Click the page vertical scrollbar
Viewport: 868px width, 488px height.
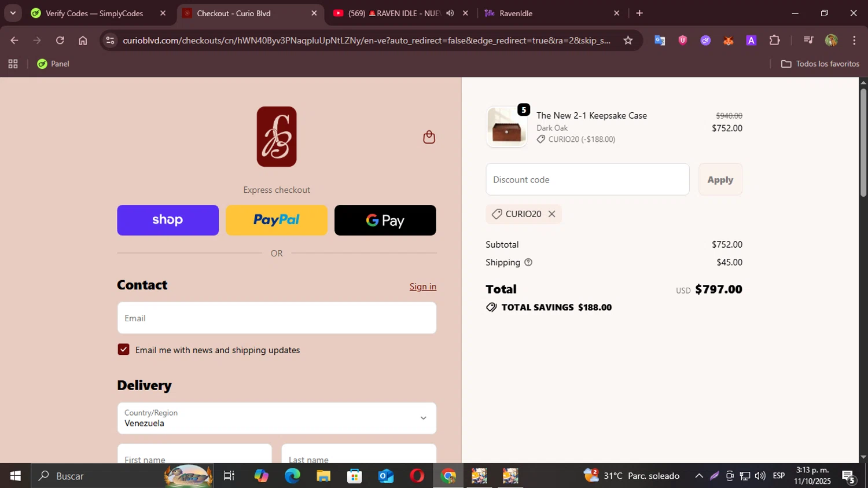coord(863,142)
